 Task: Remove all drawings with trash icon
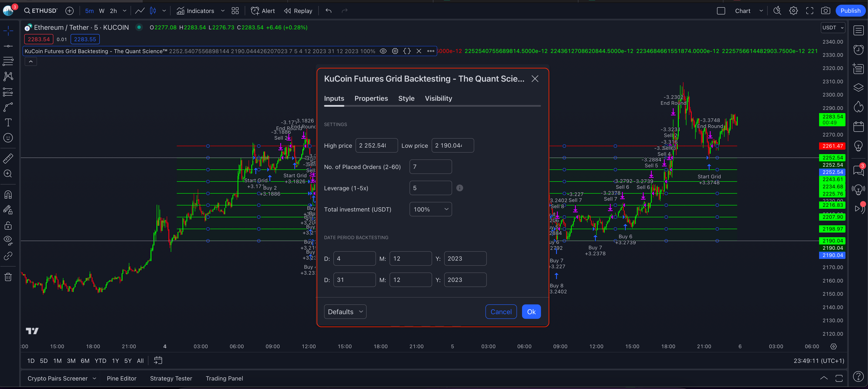(x=8, y=277)
